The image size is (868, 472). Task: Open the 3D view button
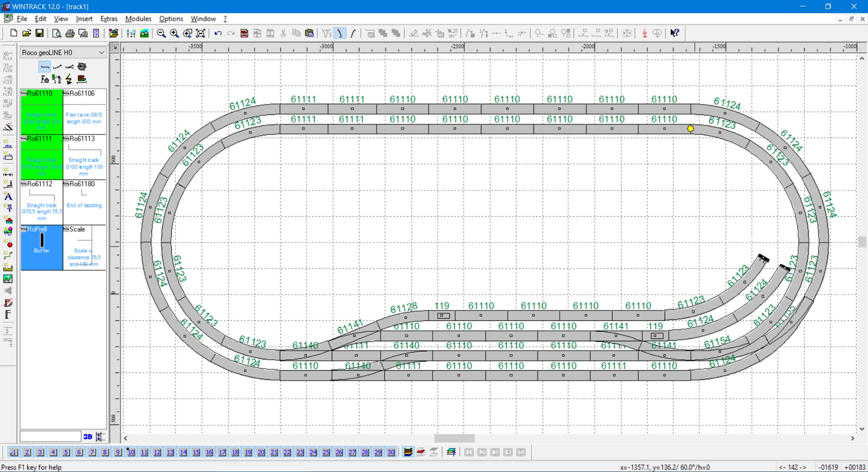[88, 437]
